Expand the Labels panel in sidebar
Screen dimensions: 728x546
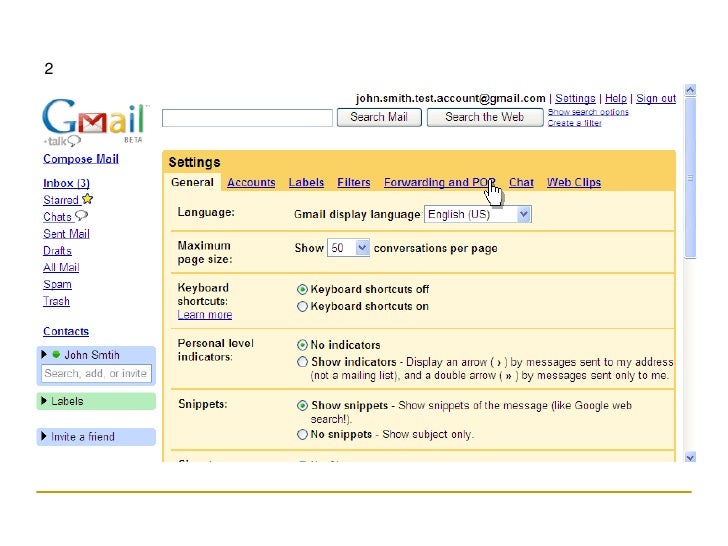[44, 401]
